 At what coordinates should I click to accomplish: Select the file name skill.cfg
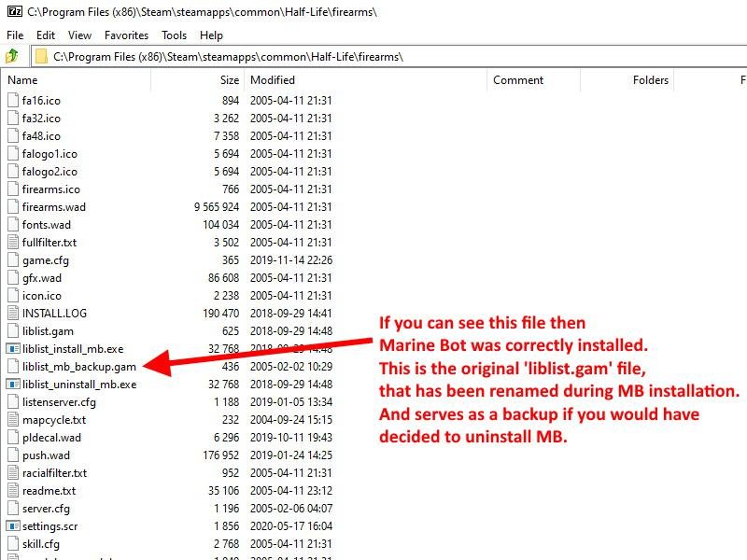coord(40,544)
